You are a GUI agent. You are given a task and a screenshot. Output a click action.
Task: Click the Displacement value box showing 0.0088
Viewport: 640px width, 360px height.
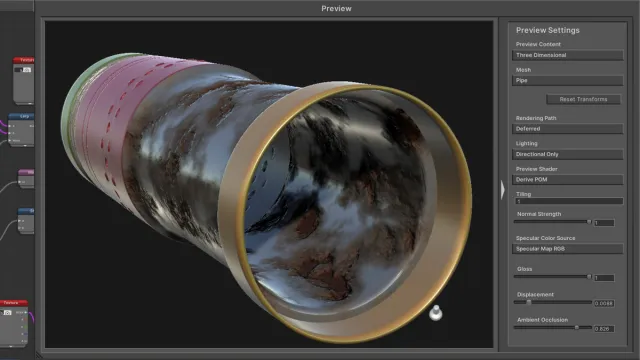(x=604, y=303)
